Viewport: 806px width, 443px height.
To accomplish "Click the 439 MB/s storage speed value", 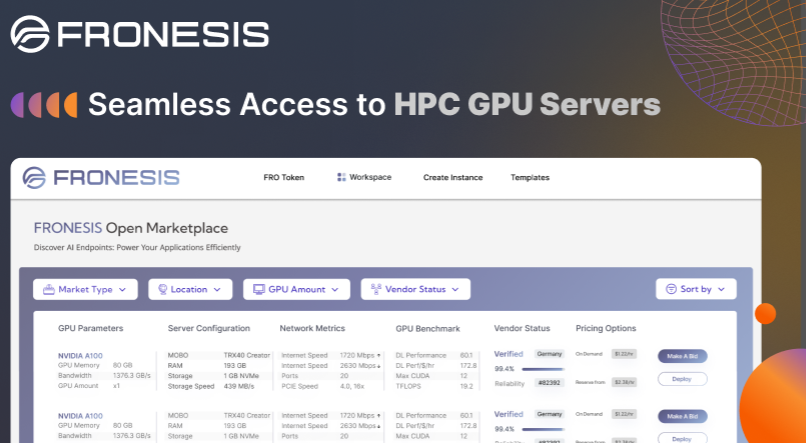I will (x=239, y=386).
